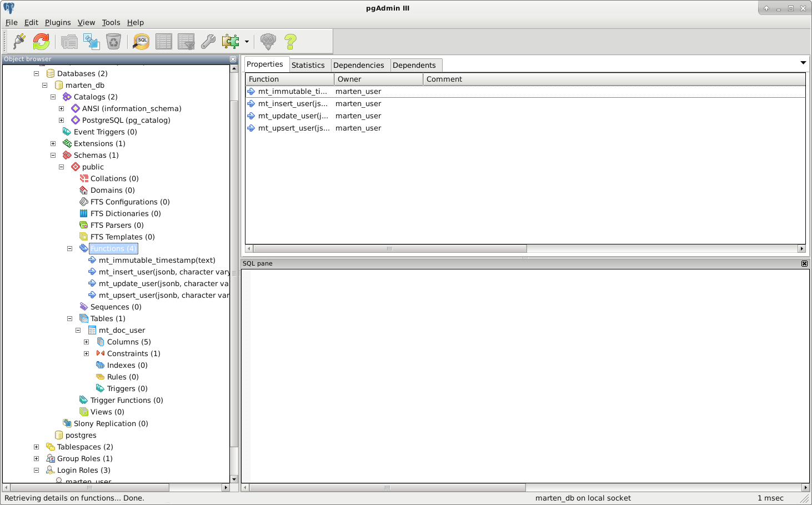Expand the Constraints (1) node
The image size is (812, 505).
(x=87, y=353)
